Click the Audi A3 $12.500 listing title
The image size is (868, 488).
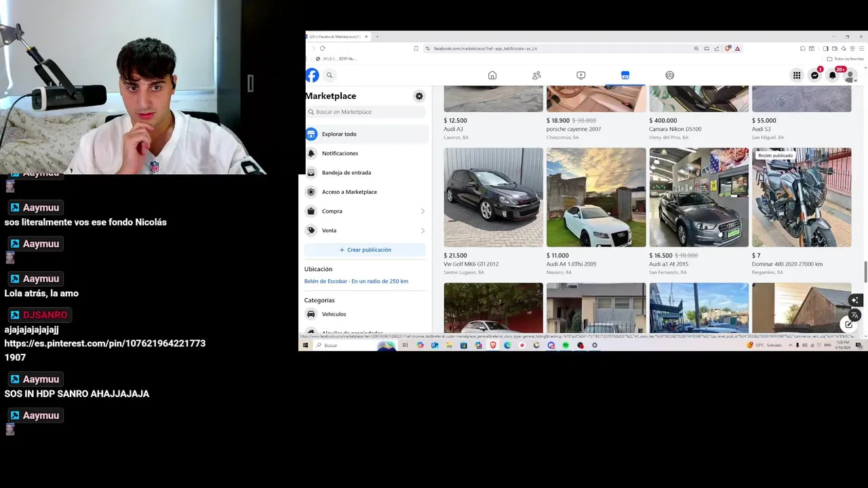point(454,129)
